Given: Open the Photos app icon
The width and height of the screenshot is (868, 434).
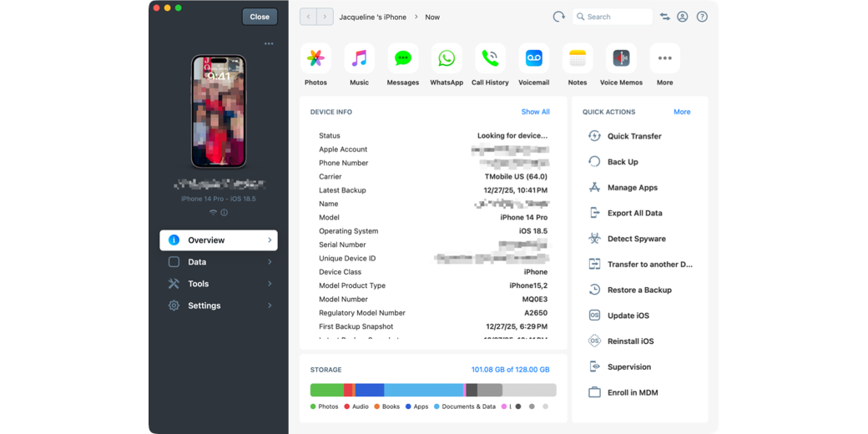Looking at the screenshot, I should 315,58.
